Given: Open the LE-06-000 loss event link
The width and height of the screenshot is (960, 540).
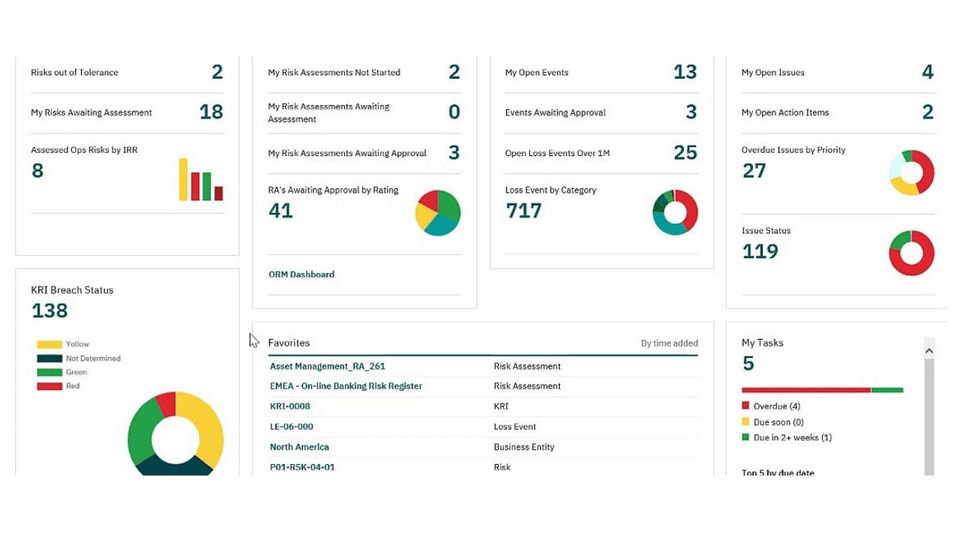Looking at the screenshot, I should click(x=291, y=427).
